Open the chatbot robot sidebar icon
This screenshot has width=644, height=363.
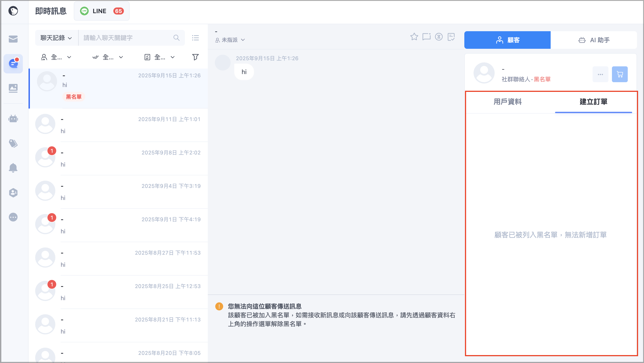(x=13, y=119)
